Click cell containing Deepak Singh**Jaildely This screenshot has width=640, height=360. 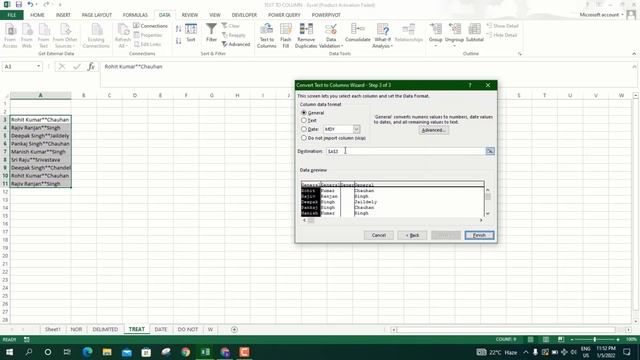pos(40,136)
